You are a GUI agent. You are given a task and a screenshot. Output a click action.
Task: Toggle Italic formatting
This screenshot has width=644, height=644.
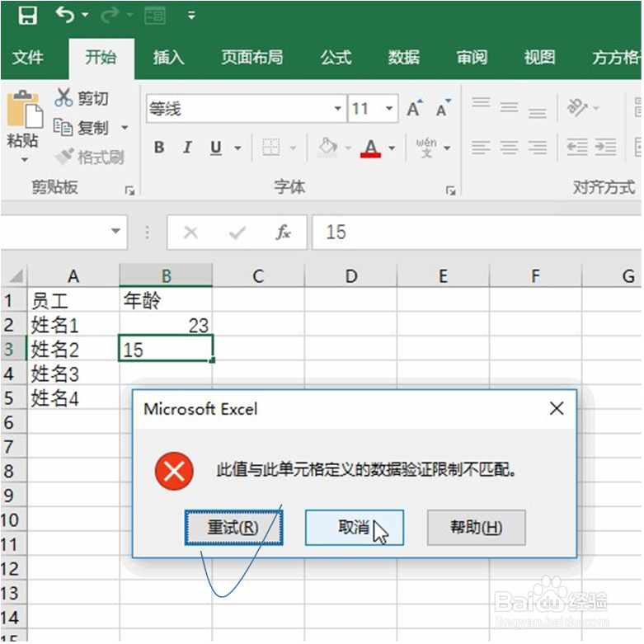point(187,147)
